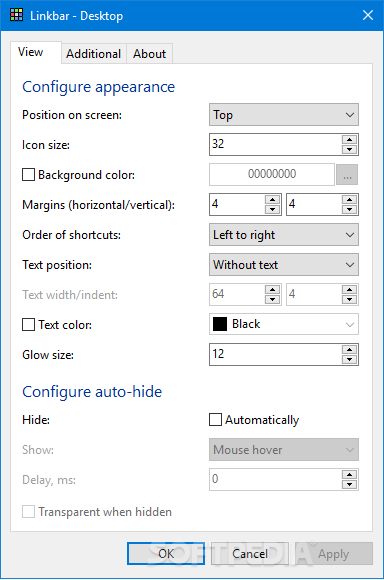Enable the Background color checkbox
Viewport: 384px width, 580px height.
click(x=28, y=175)
